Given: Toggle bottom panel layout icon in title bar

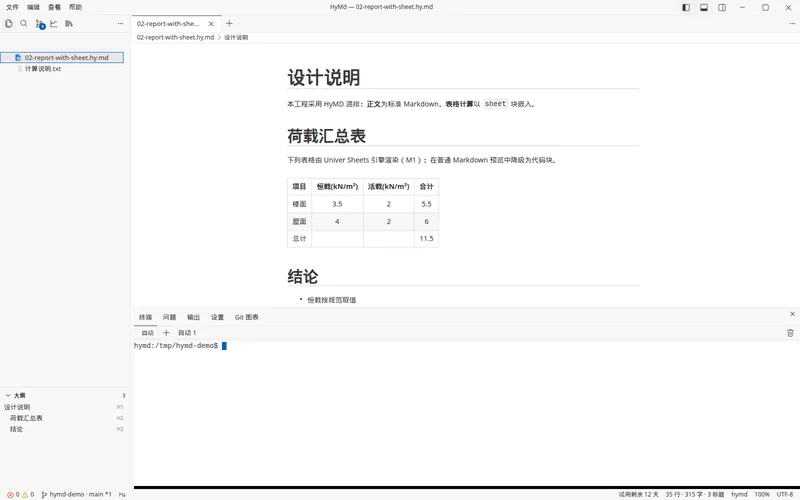Looking at the screenshot, I should tap(704, 7).
